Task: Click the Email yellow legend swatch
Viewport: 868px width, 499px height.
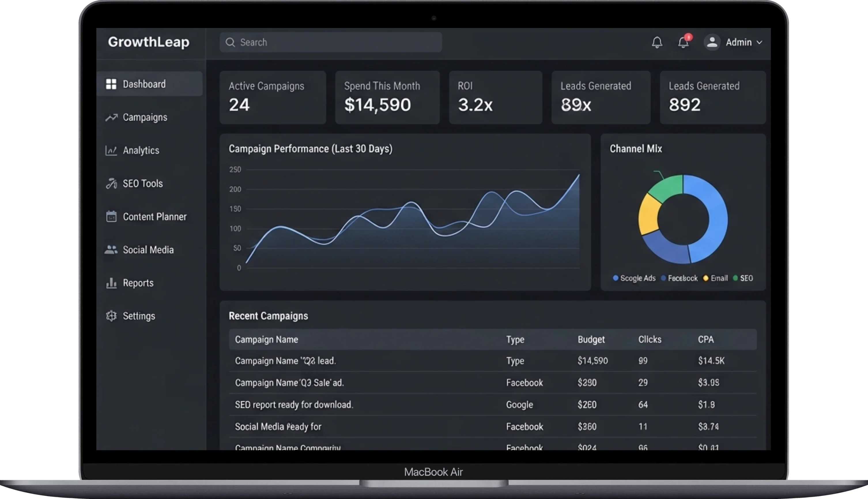Action: tap(705, 278)
